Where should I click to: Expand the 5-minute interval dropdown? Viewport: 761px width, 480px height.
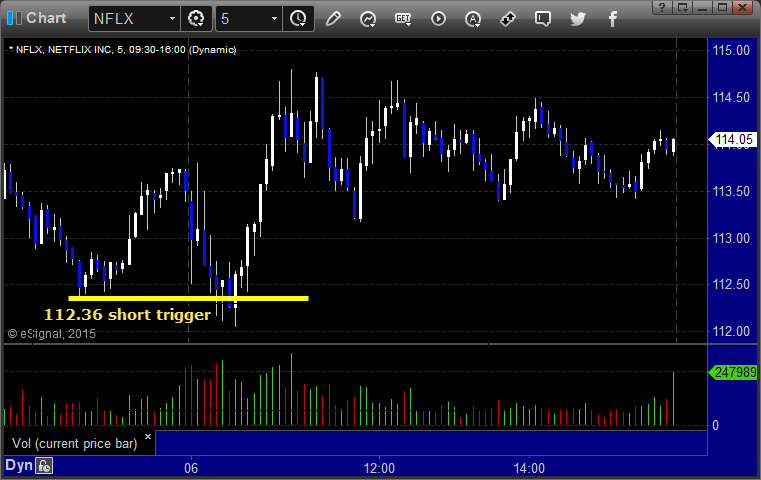pyautogui.click(x=274, y=18)
